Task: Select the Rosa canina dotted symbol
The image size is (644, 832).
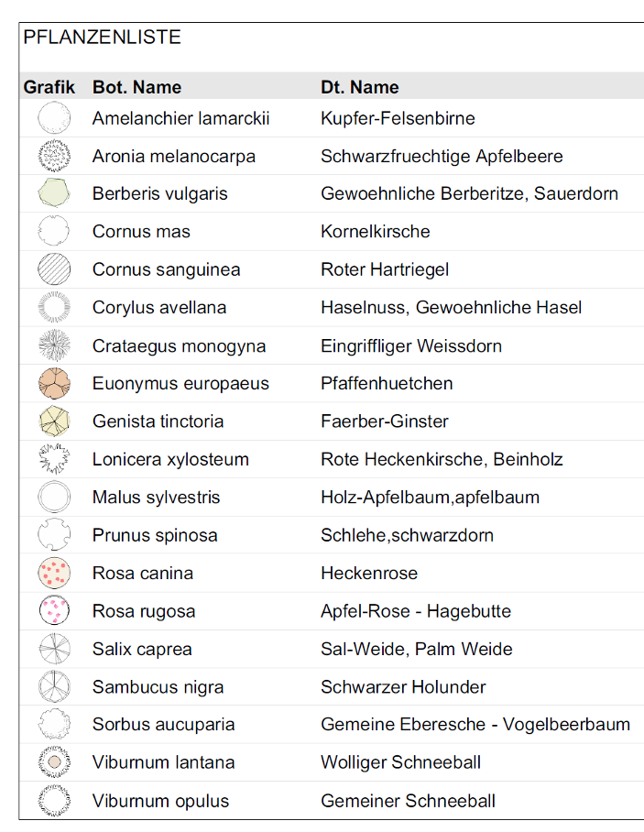Action: (54, 573)
